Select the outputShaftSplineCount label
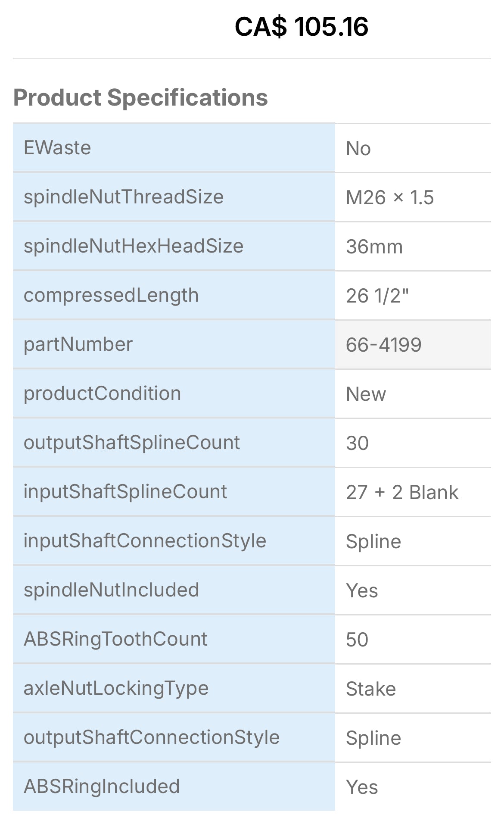 pyautogui.click(x=132, y=443)
